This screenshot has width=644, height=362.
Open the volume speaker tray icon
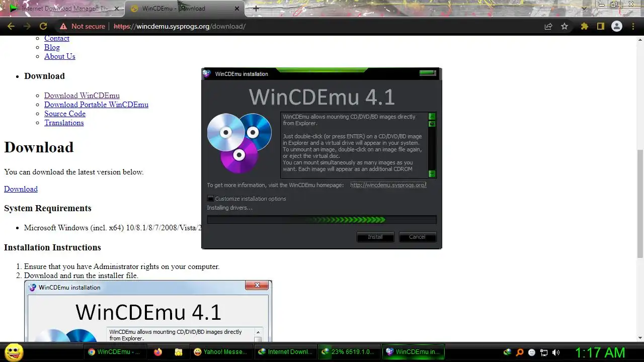coord(556,352)
